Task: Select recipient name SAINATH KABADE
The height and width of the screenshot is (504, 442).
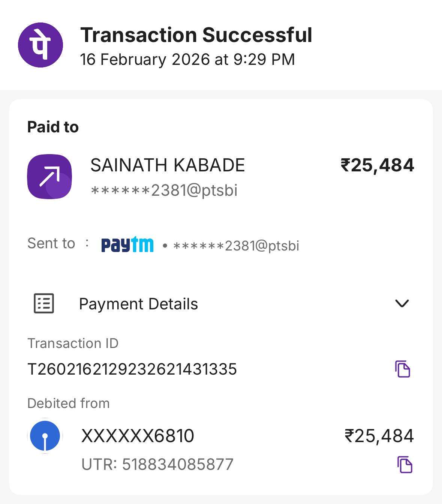Action: (x=168, y=165)
